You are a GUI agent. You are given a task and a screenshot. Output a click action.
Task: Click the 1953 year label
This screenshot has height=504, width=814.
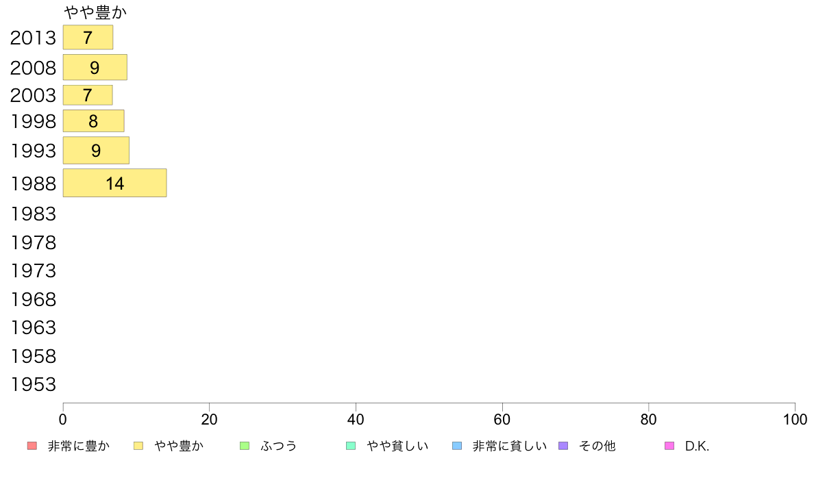(x=33, y=385)
